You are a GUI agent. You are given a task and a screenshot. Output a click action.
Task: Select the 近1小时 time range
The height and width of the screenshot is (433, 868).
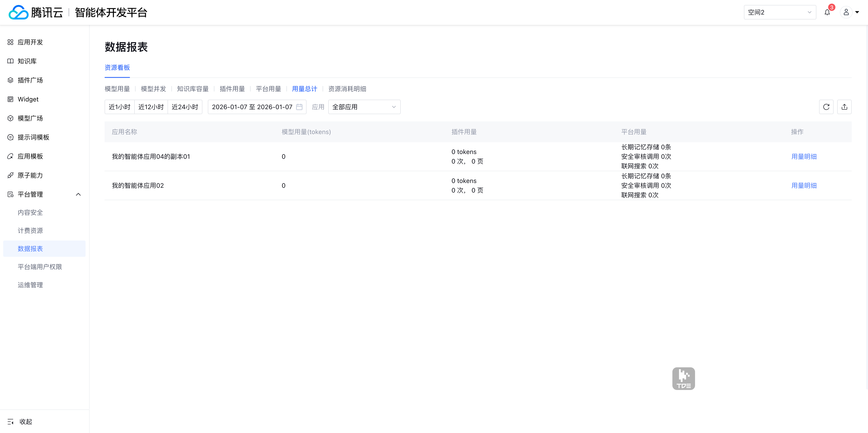pyautogui.click(x=119, y=107)
